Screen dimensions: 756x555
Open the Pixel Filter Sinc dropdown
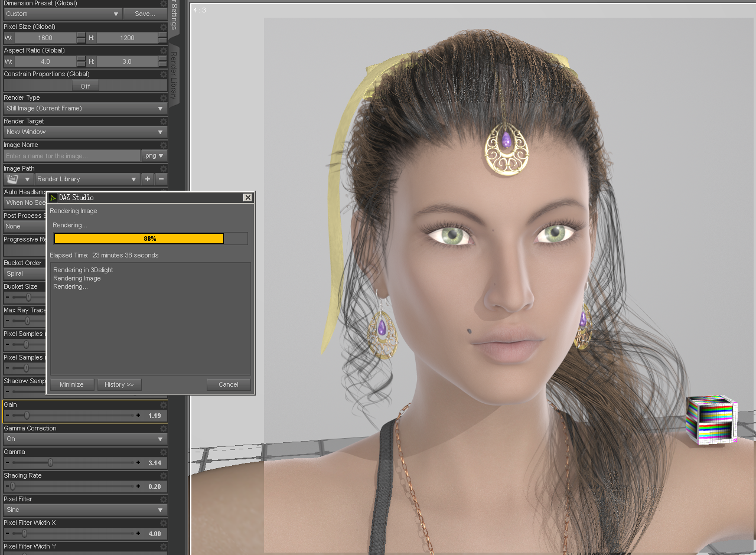pyautogui.click(x=85, y=510)
